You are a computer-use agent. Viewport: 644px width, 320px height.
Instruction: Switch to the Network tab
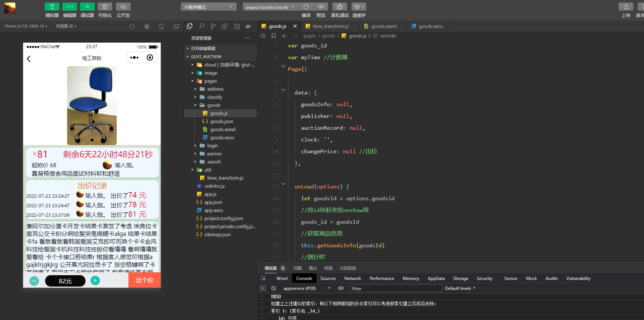tap(352, 278)
